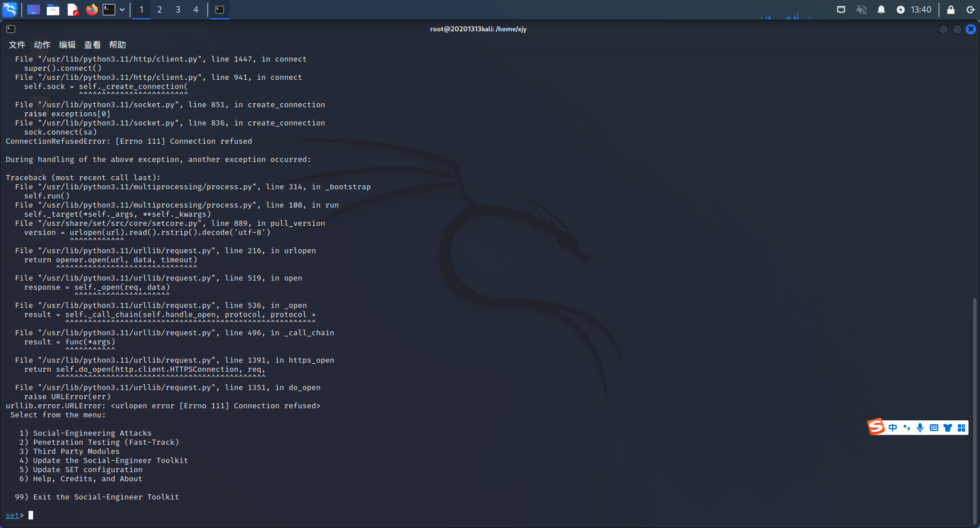The width and height of the screenshot is (980, 528).
Task: Switch to workspace 3
Action: pos(178,10)
